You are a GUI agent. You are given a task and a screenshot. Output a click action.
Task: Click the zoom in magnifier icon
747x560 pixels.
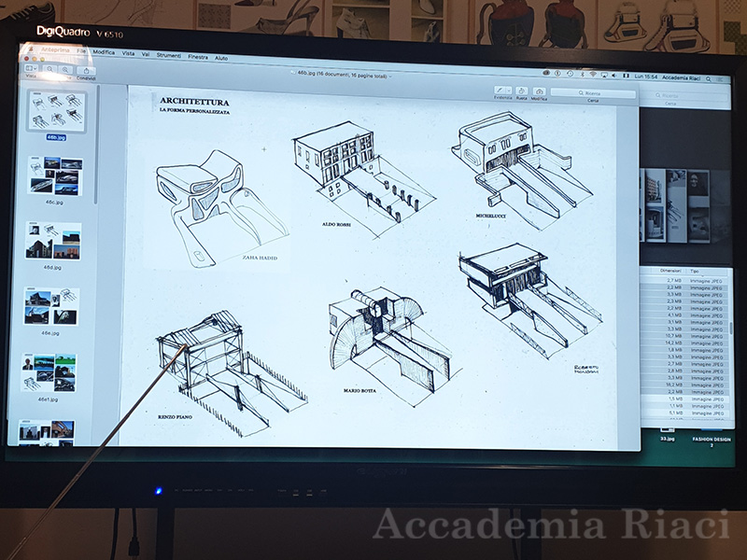65,70
